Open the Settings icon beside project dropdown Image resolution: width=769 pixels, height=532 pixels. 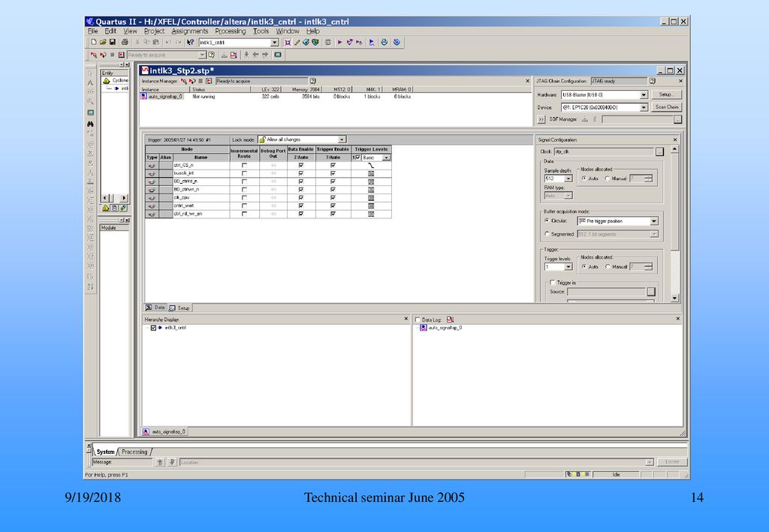point(288,42)
